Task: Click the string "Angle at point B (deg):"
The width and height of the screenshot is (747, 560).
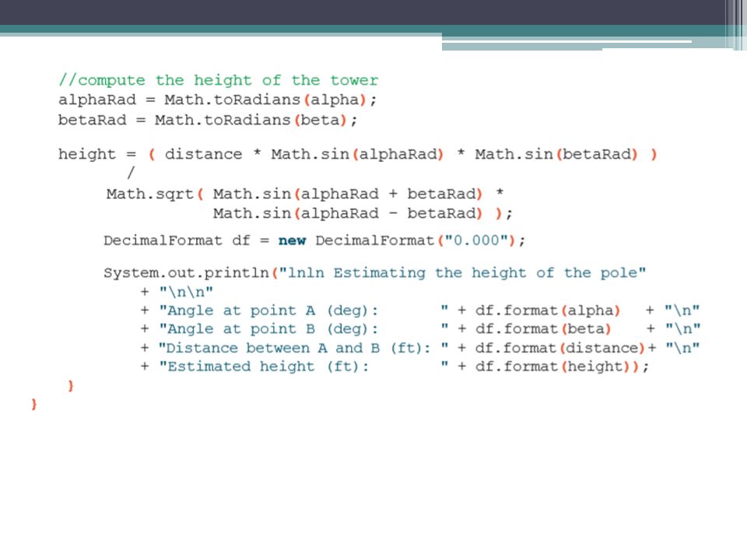Action: [304, 329]
